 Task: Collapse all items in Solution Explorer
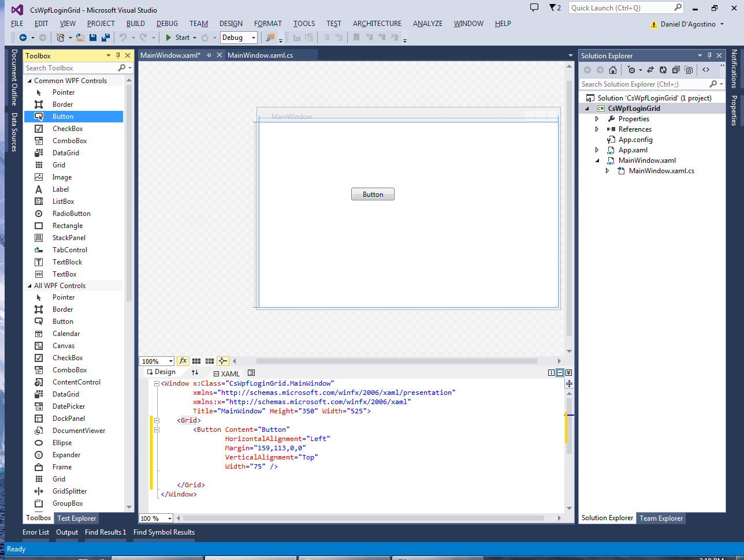676,70
